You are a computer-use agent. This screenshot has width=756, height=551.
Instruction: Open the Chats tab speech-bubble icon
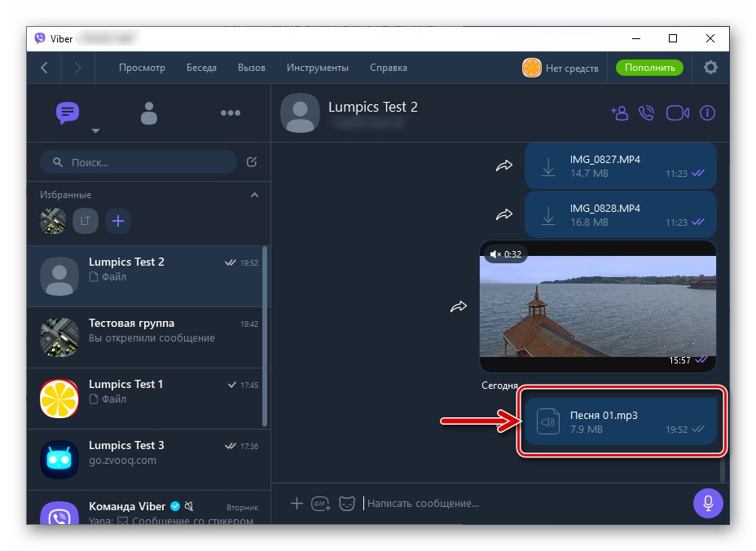68,113
